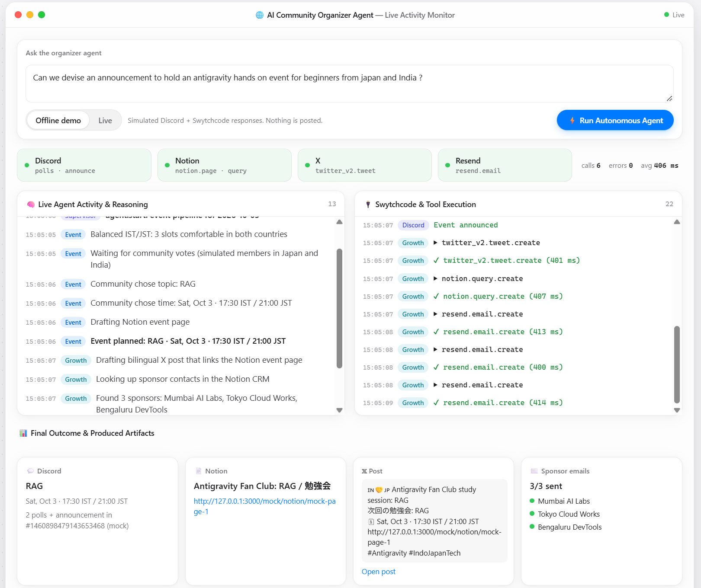Click green dot next to Mumbai AI Labs
701x588 pixels.
[x=532, y=501]
